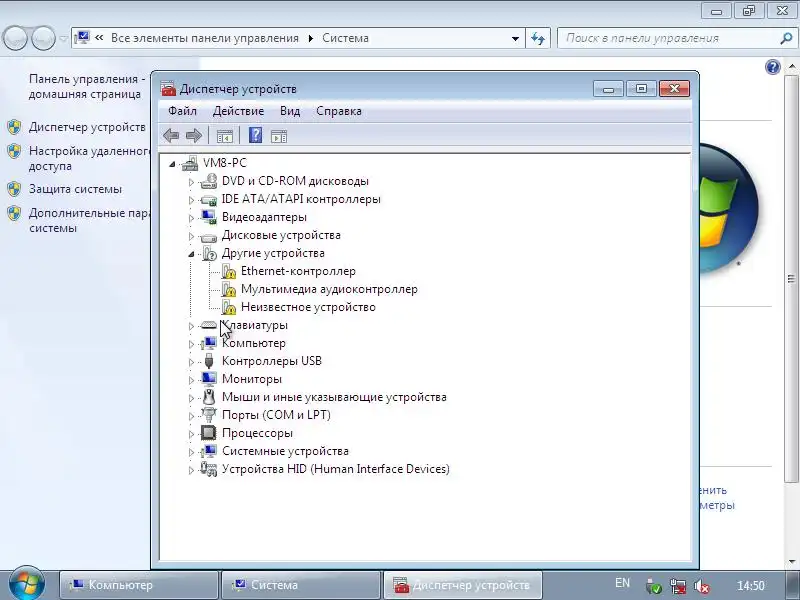Click the Forward arrow in Device Manager toolbar
Viewport: 800px width, 600px height.
coord(193,136)
